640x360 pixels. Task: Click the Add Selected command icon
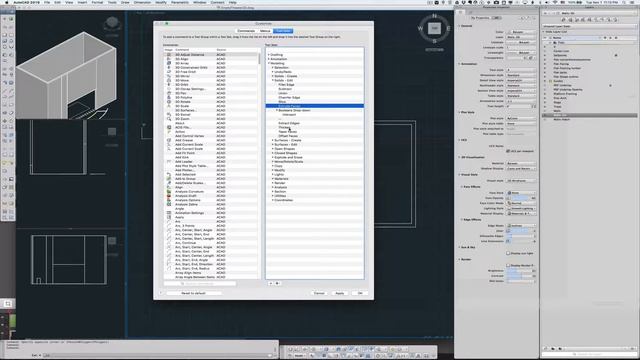[169, 174]
